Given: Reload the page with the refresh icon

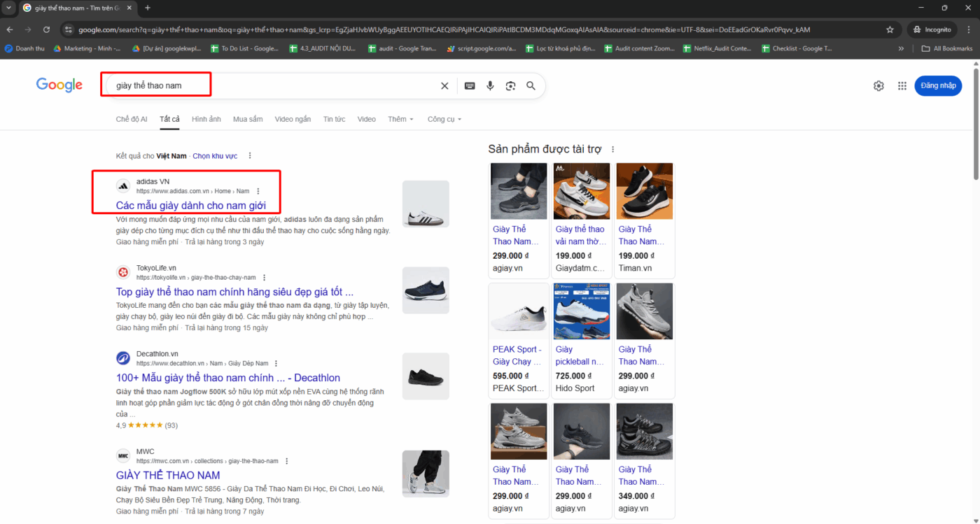Looking at the screenshot, I should point(46,30).
